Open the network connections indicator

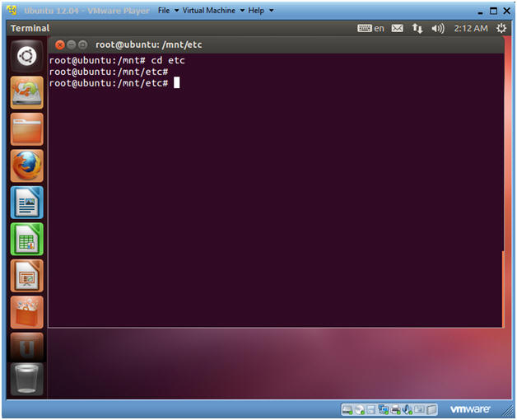[417, 28]
